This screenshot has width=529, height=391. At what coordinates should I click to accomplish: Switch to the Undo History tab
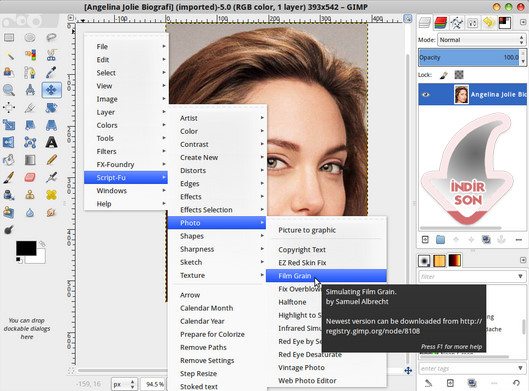click(489, 23)
